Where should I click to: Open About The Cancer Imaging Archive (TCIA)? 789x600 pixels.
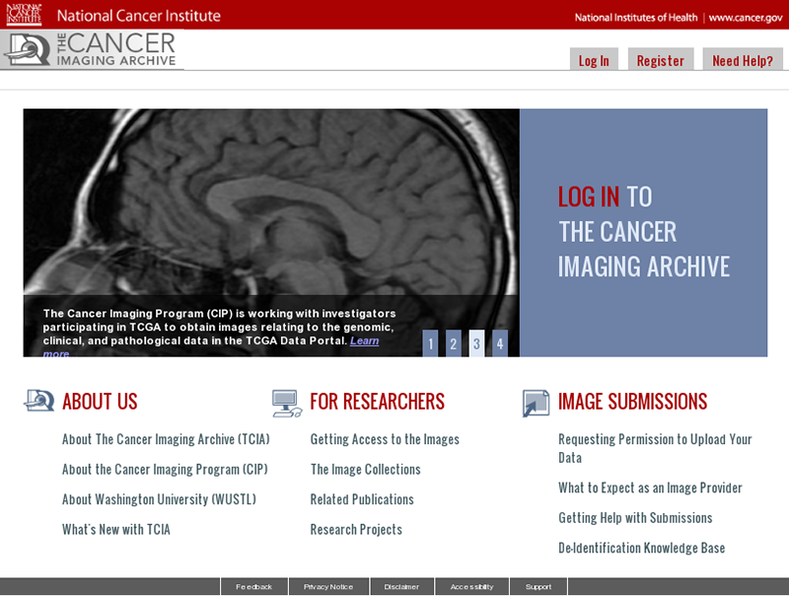tap(166, 439)
